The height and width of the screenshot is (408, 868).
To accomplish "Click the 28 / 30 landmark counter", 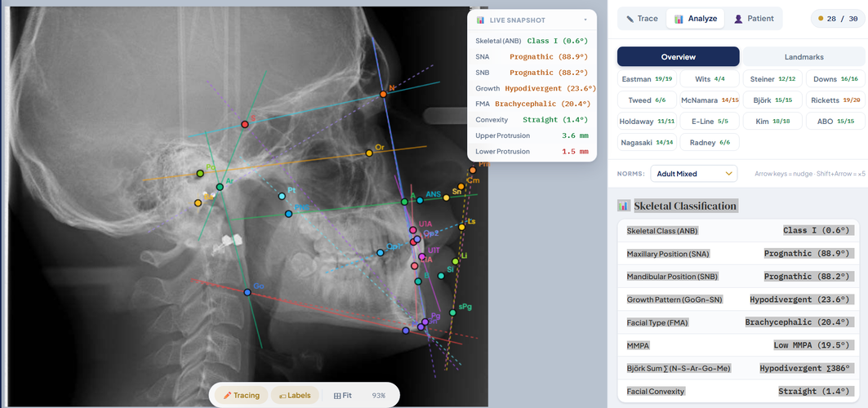I will click(x=836, y=19).
